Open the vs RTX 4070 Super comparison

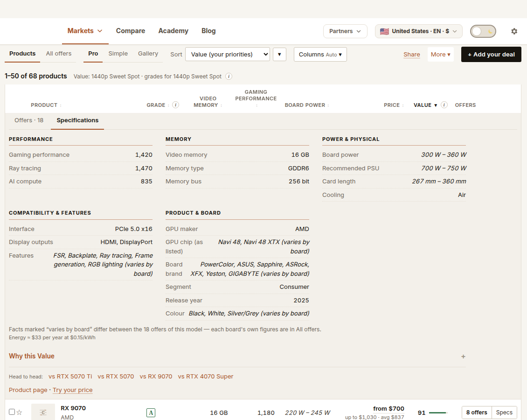click(206, 377)
